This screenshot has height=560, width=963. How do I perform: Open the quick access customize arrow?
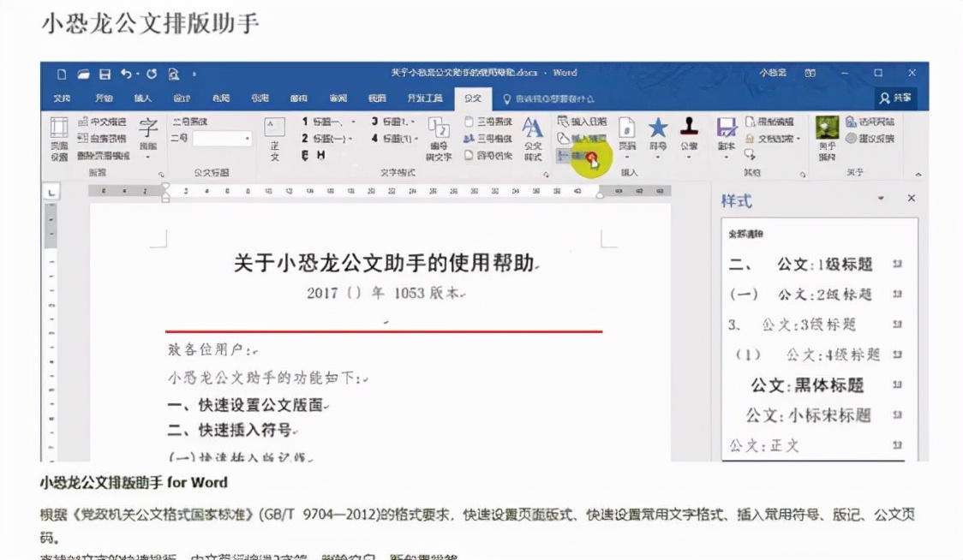(x=194, y=74)
